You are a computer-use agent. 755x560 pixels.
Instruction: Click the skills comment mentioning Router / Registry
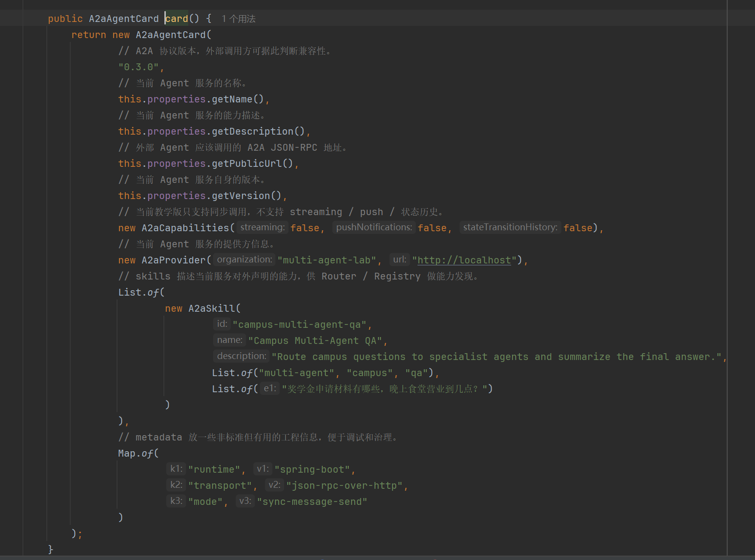(x=298, y=276)
